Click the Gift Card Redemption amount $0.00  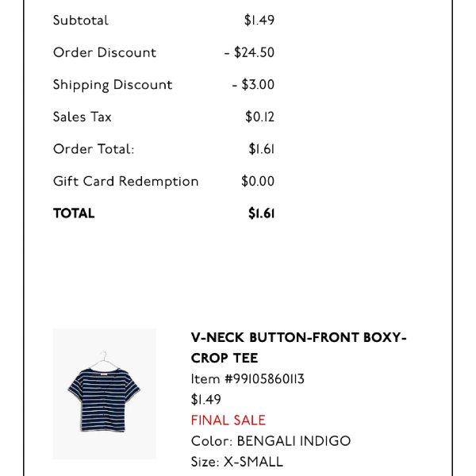(258, 181)
